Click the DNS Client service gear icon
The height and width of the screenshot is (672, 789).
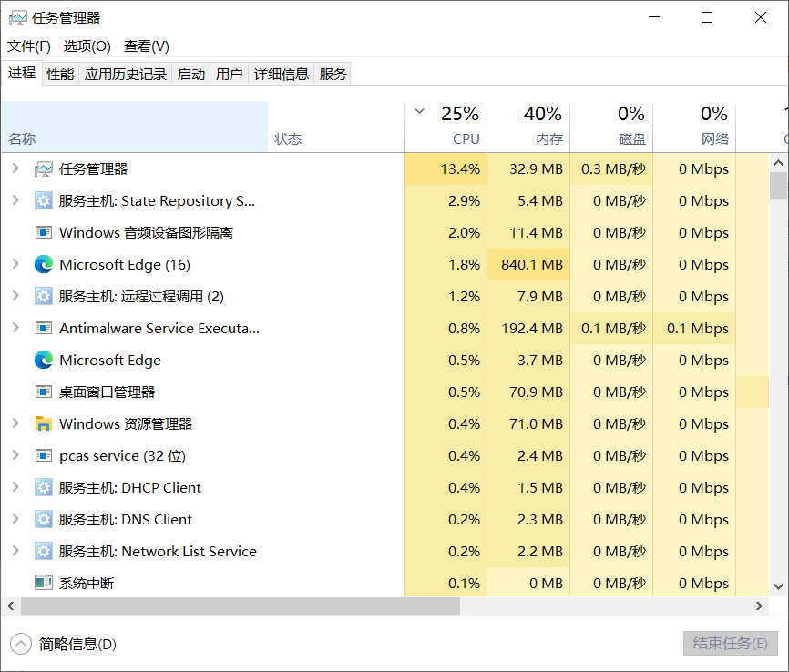tap(43, 519)
